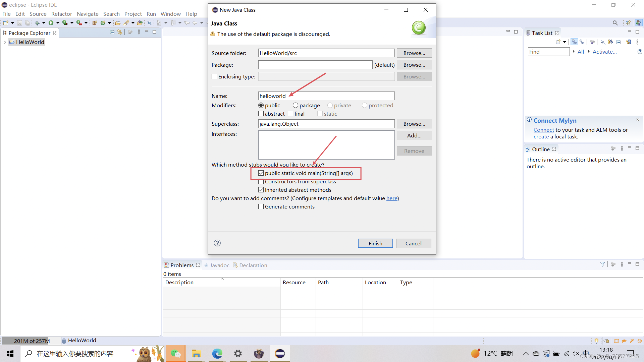This screenshot has height=362, width=644.
Task: Click the New Java Class toolbar icon
Action: [103, 23]
